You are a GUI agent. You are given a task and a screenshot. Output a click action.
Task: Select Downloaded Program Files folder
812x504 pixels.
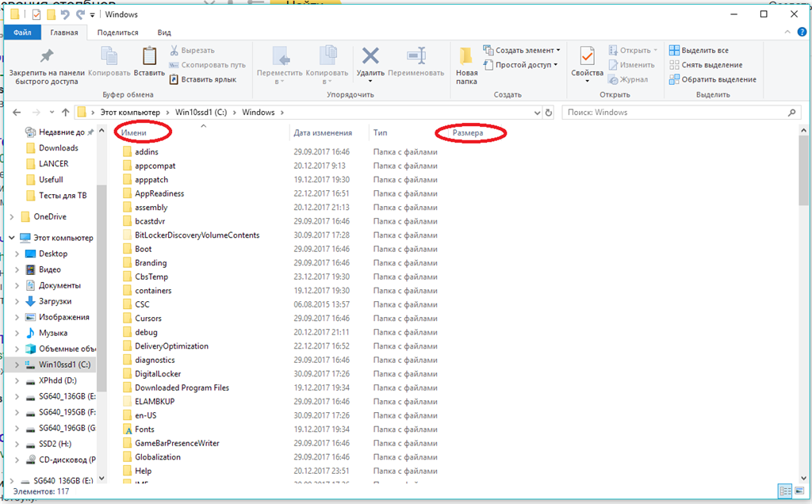[182, 388]
